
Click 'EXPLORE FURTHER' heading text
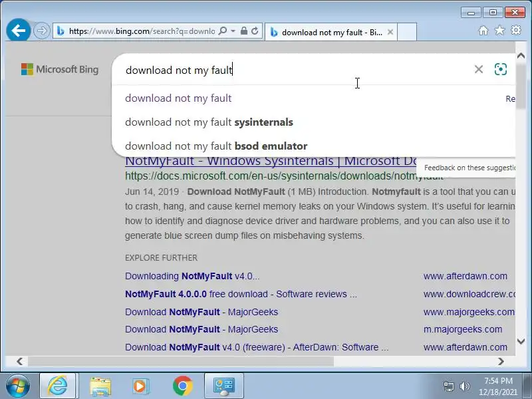[x=161, y=258]
